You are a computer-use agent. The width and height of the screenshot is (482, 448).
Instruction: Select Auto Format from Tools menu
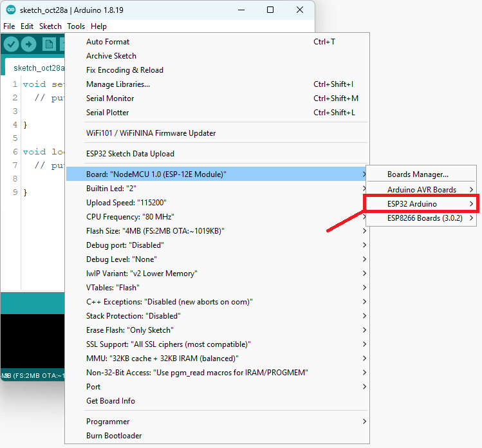[x=217, y=41]
